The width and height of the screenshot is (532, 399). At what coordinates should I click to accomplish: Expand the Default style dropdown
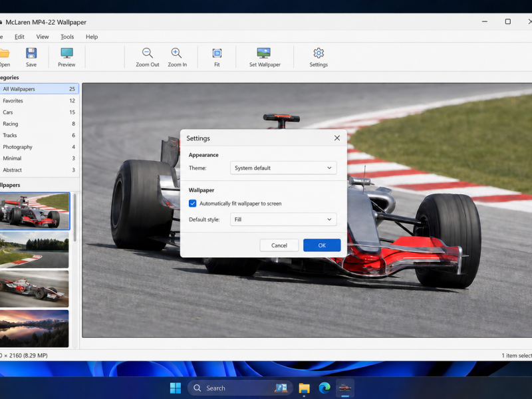283,219
